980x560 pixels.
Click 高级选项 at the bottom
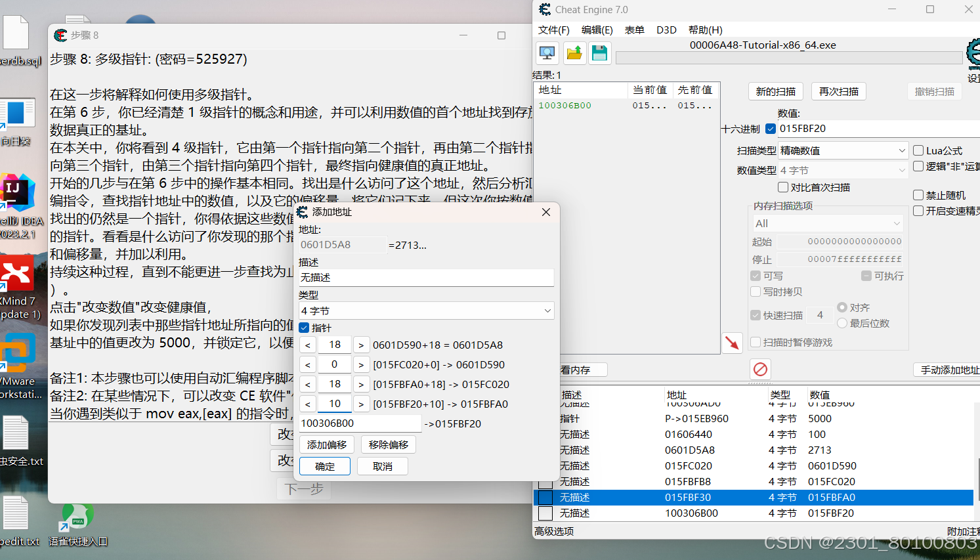click(554, 531)
